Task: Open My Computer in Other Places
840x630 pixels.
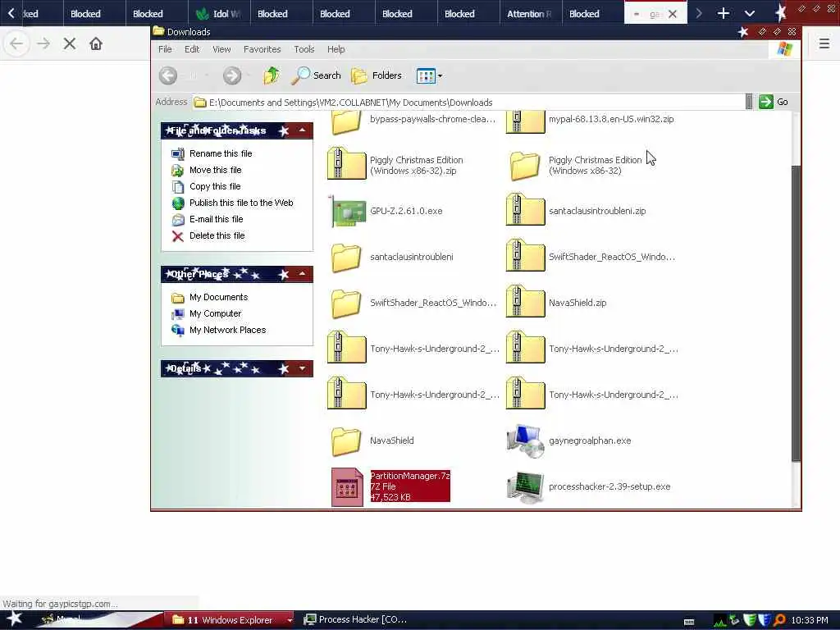Action: (206, 314)
